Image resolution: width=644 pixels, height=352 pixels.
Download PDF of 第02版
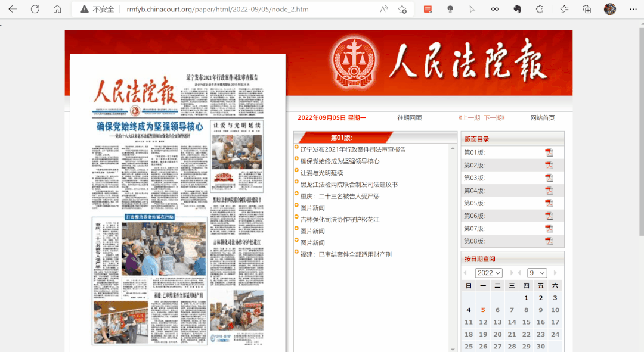pyautogui.click(x=549, y=166)
